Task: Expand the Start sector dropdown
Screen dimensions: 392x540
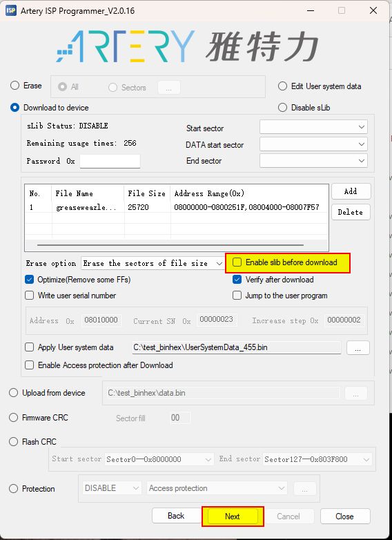Action: point(313,127)
